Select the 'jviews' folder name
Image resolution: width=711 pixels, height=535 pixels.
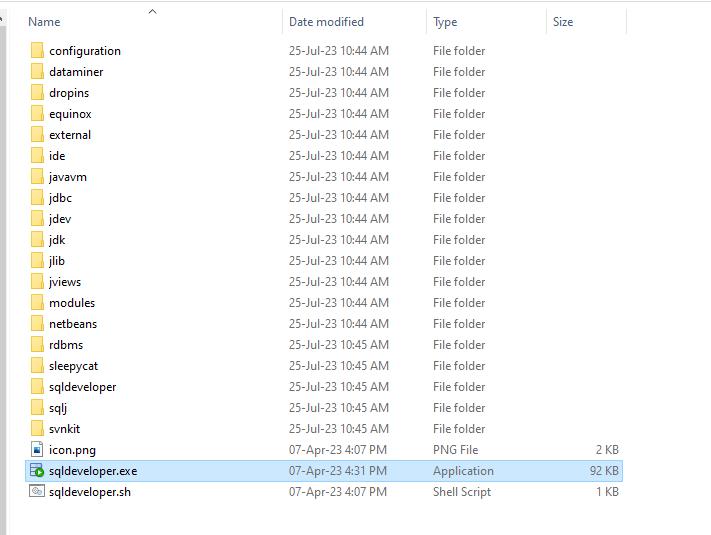click(x=65, y=282)
